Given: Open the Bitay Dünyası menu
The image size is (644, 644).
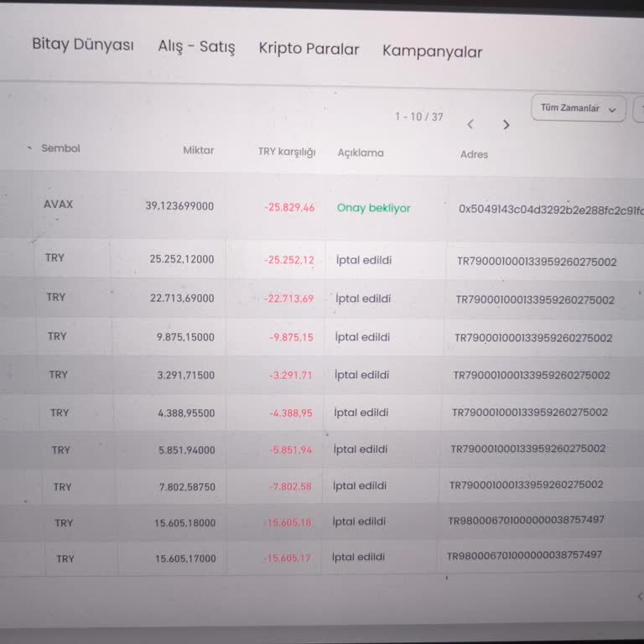Looking at the screenshot, I should pyautogui.click(x=83, y=44).
